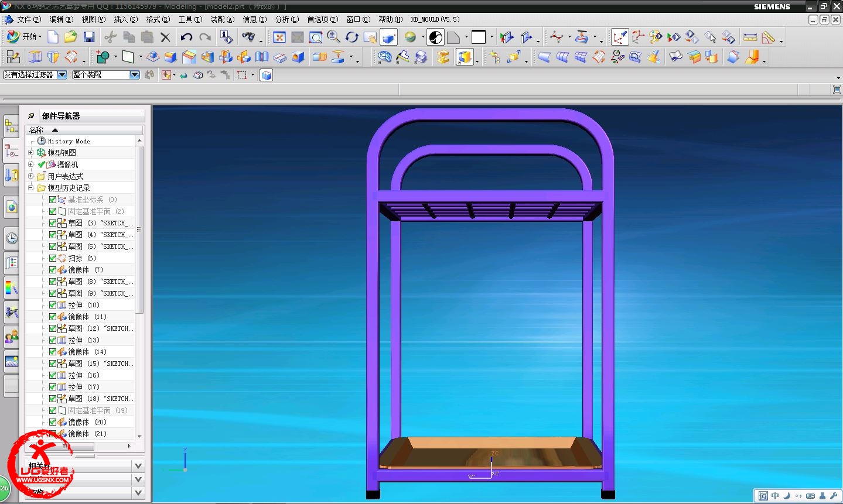843x504 pixels.
Task: Activate the Rotate view icon
Action: (351, 37)
